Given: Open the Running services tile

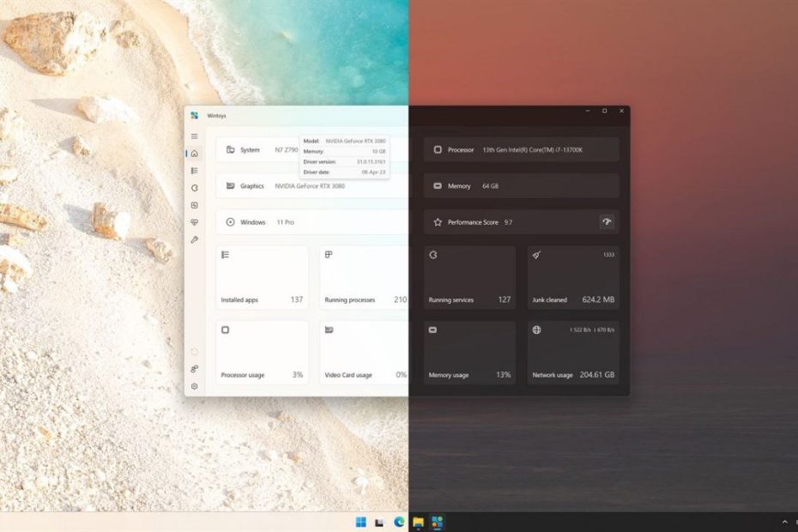Looking at the screenshot, I should [469, 277].
